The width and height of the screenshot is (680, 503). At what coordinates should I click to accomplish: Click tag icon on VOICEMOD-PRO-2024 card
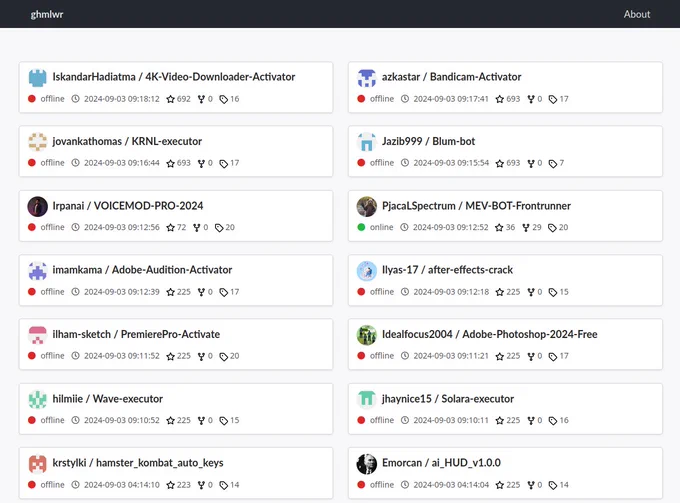[219, 228]
